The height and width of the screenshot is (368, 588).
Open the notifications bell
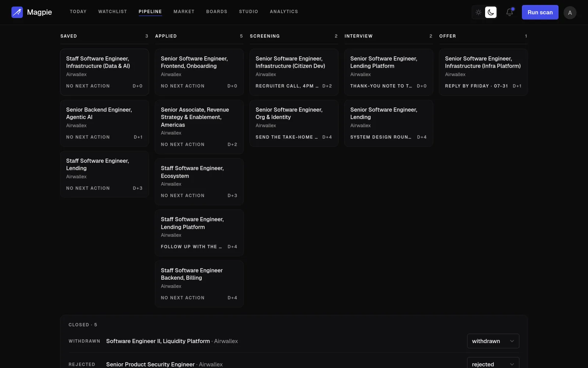click(x=509, y=12)
